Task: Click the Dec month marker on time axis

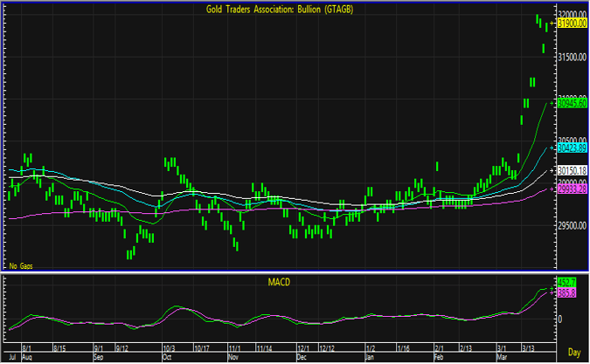Action: (x=302, y=357)
